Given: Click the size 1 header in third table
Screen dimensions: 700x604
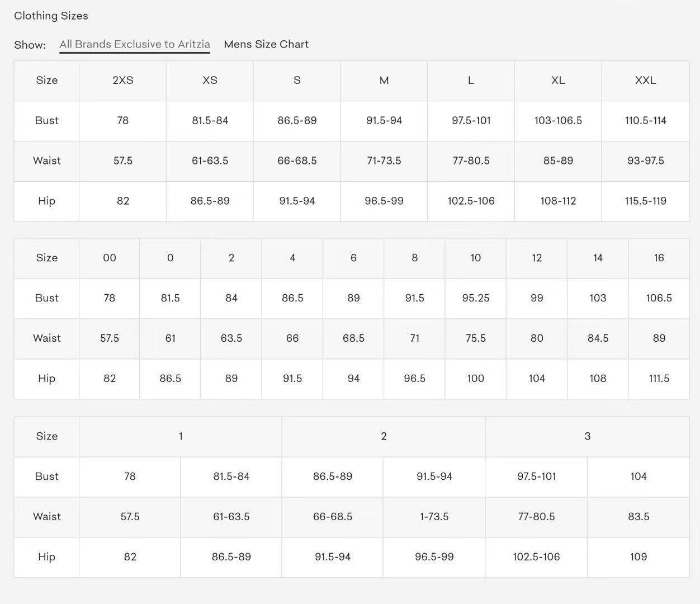Looking at the screenshot, I should click(x=181, y=436).
